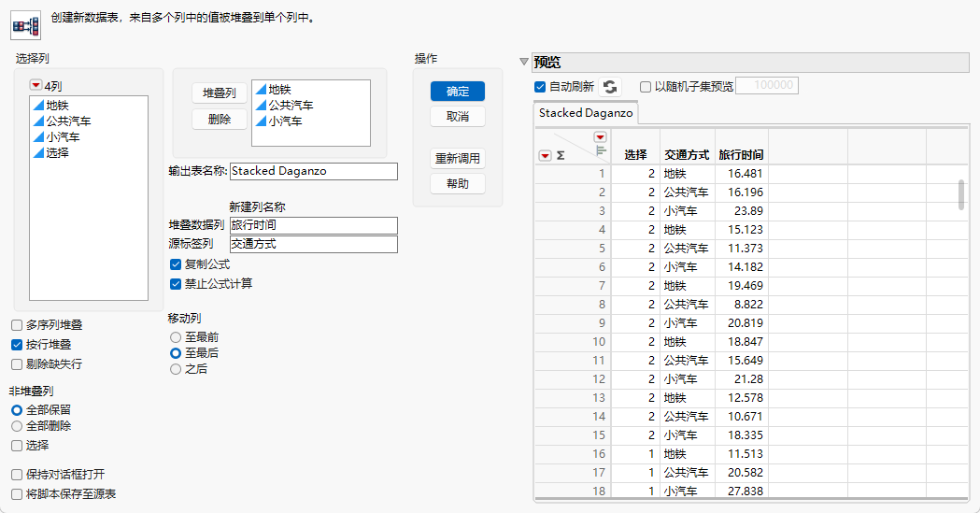The height and width of the screenshot is (513, 980).
Task: Select the 至最前 radio button
Action: (x=176, y=337)
